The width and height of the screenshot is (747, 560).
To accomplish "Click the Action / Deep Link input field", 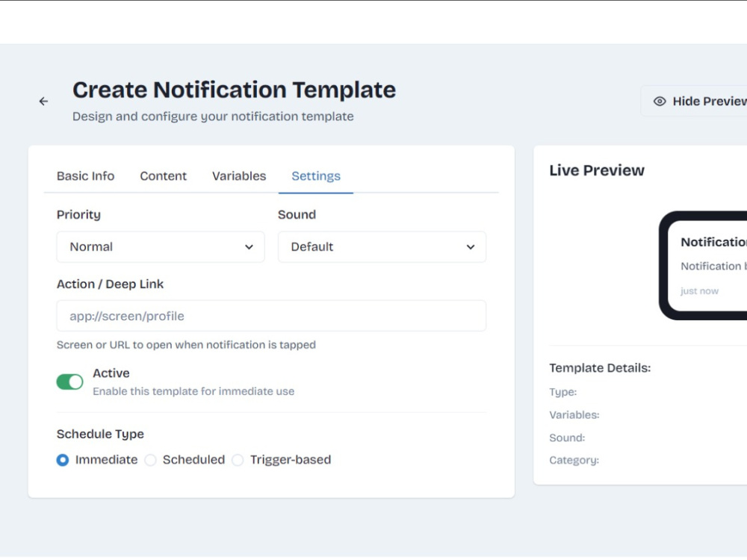I will pos(271,316).
